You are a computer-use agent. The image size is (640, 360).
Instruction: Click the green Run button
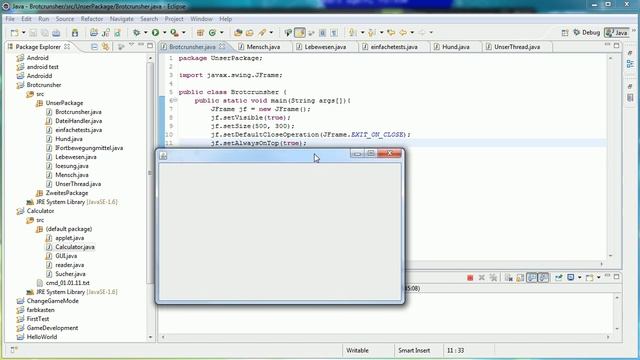point(156,33)
